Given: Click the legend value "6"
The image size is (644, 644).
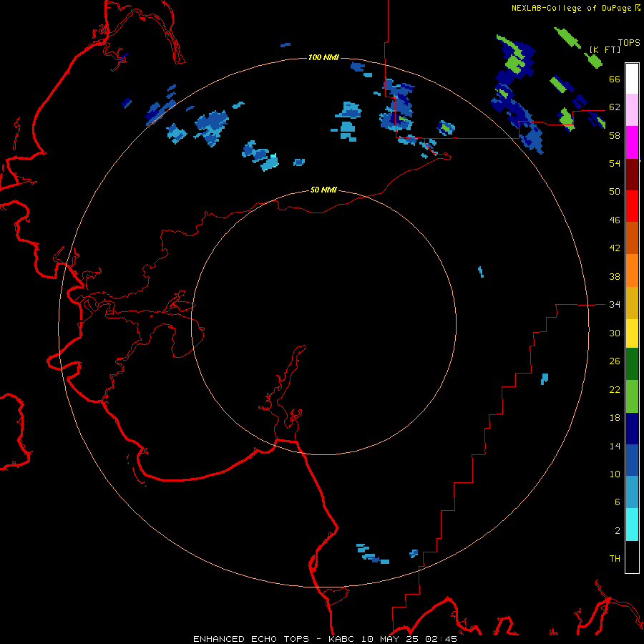Looking at the screenshot, I should [x=618, y=502].
